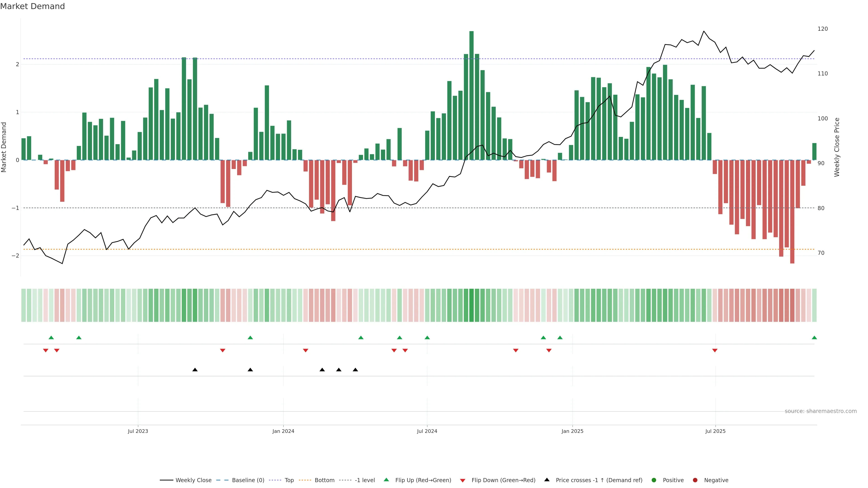Toggle the Top legend line
This screenshot has height=488, width=868.
(x=289, y=480)
